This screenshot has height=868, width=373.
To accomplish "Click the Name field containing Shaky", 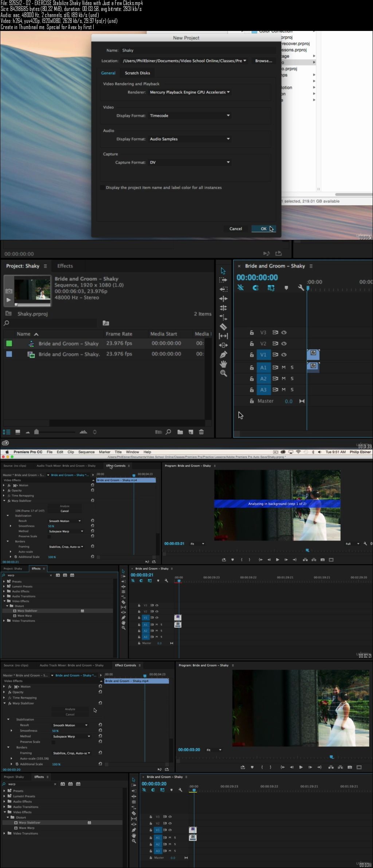I will pyautogui.click(x=198, y=50).
